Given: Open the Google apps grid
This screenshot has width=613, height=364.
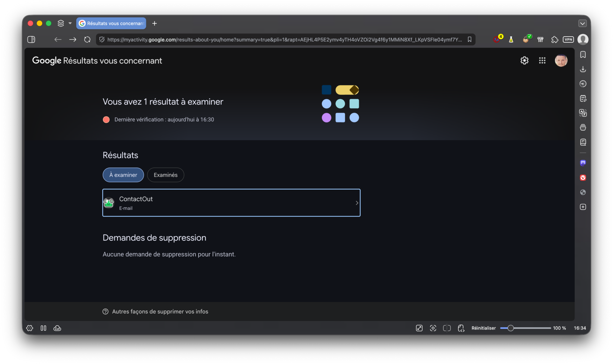Looking at the screenshot, I should click(x=542, y=61).
